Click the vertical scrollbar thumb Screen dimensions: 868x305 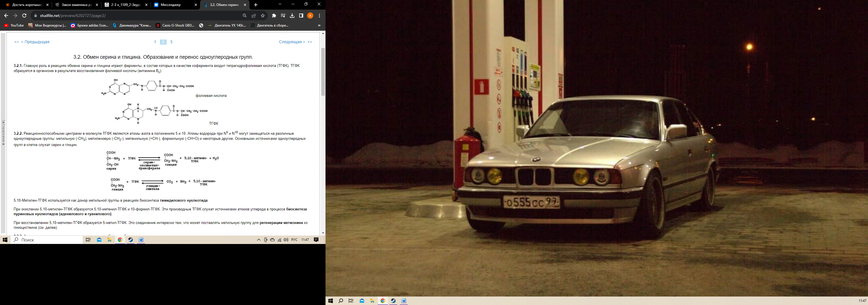(323, 72)
